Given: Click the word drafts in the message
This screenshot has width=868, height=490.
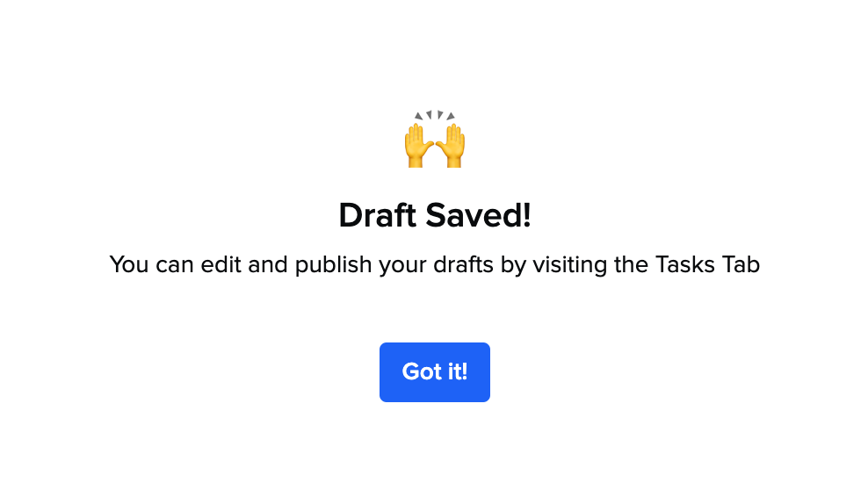Looking at the screenshot, I should [x=463, y=264].
